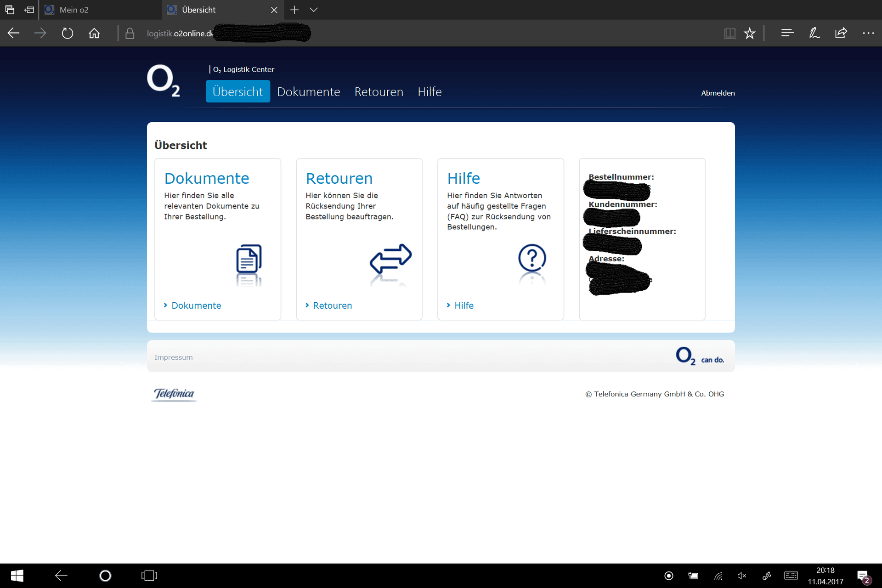Click the Lieferscheinnummer label

[632, 231]
